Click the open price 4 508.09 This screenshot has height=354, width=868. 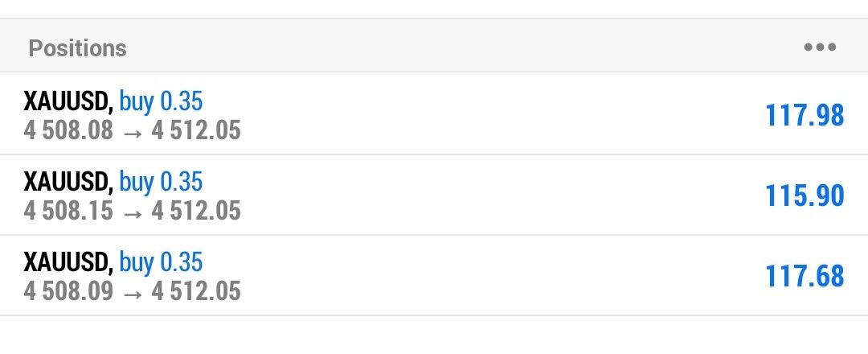pyautogui.click(x=68, y=291)
